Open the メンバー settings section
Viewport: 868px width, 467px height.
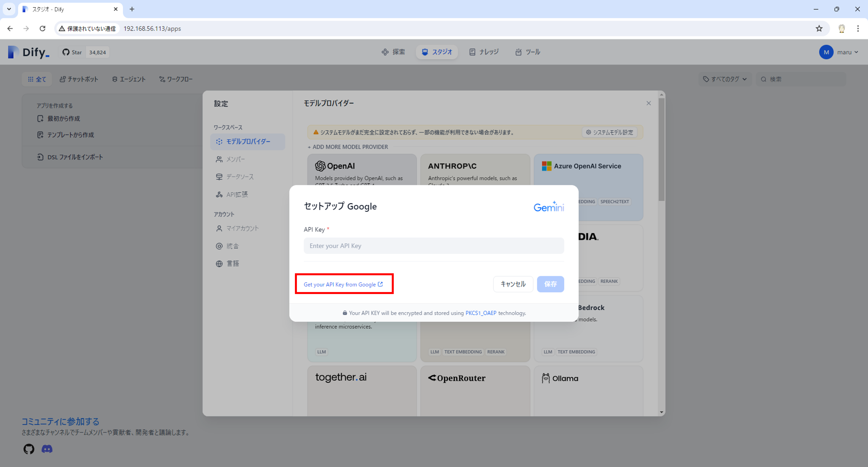235,159
